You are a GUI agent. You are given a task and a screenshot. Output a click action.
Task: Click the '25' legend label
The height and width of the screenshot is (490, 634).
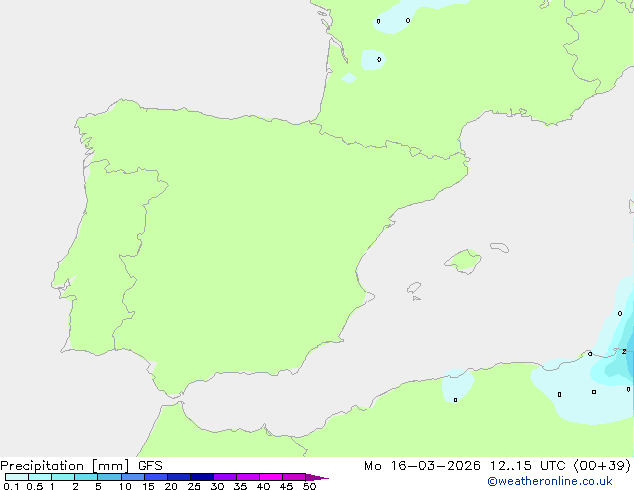click(x=194, y=486)
